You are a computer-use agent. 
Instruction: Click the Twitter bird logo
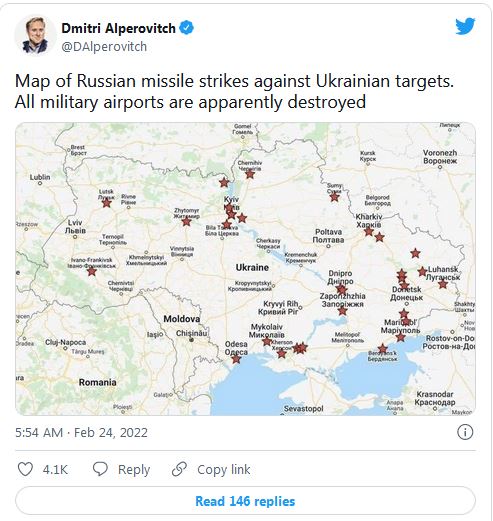[465, 26]
